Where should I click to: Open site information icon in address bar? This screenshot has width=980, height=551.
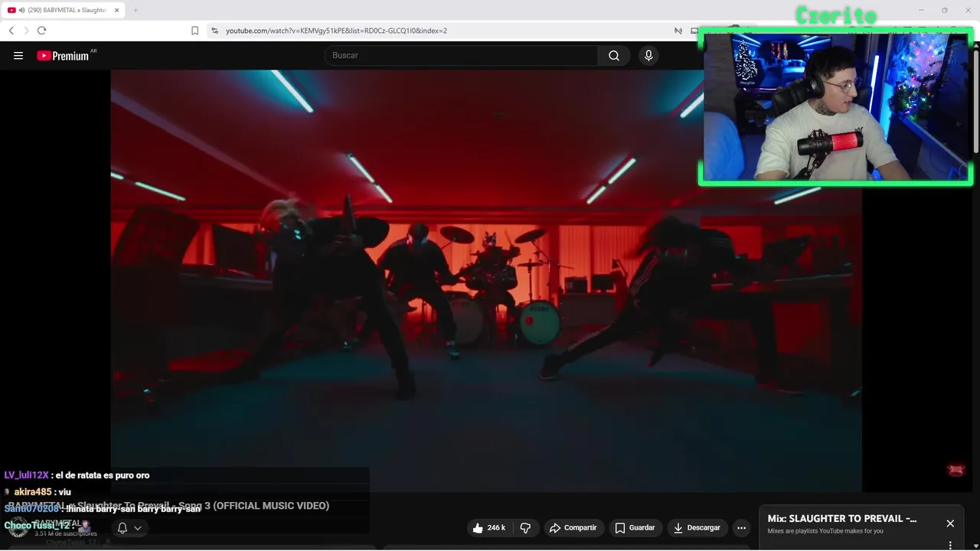point(214,31)
